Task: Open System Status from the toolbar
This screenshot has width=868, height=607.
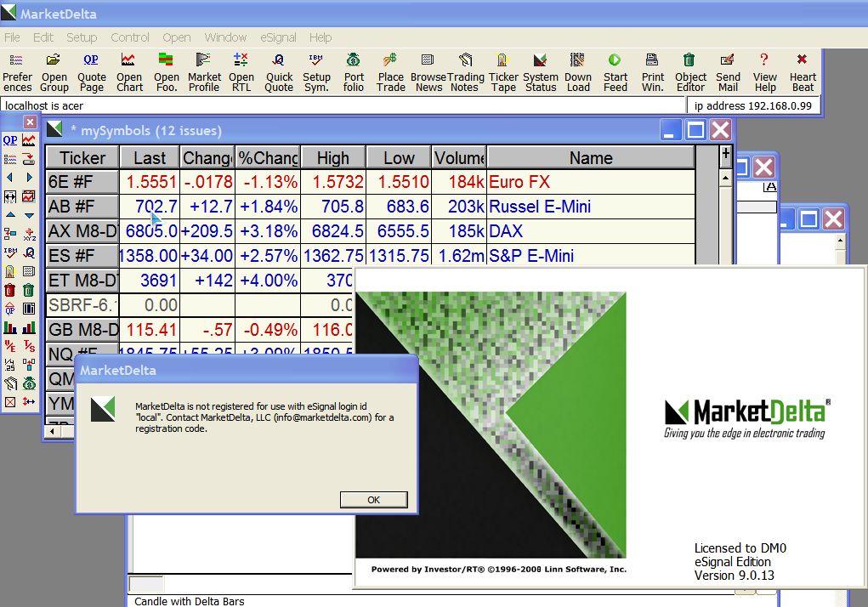Action: click(541, 71)
